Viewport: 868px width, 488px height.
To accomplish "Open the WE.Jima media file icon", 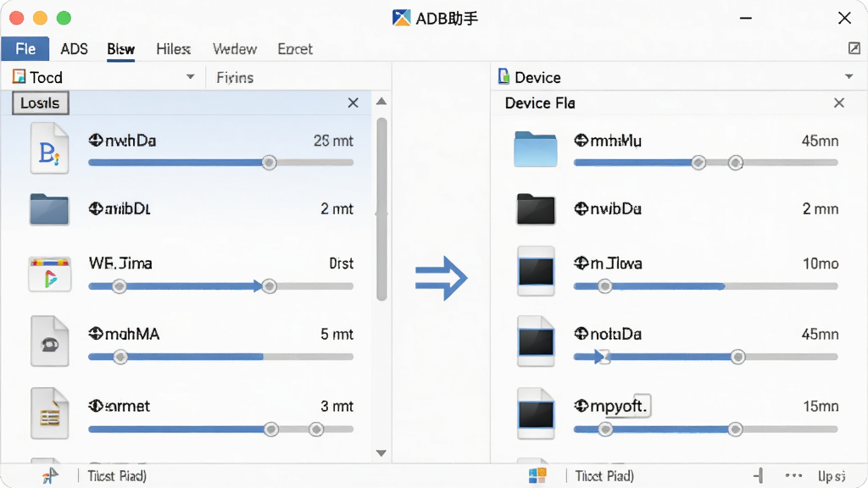I will 50,274.
